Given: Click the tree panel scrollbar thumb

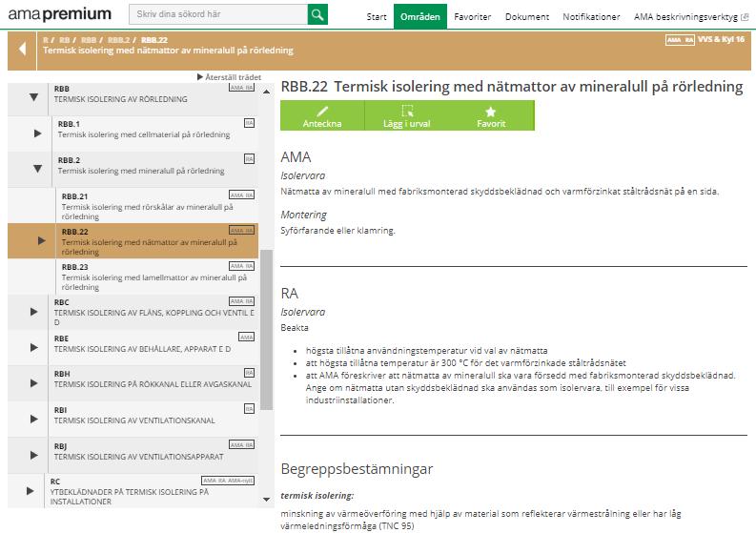Looking at the screenshot, I should pos(267,331).
